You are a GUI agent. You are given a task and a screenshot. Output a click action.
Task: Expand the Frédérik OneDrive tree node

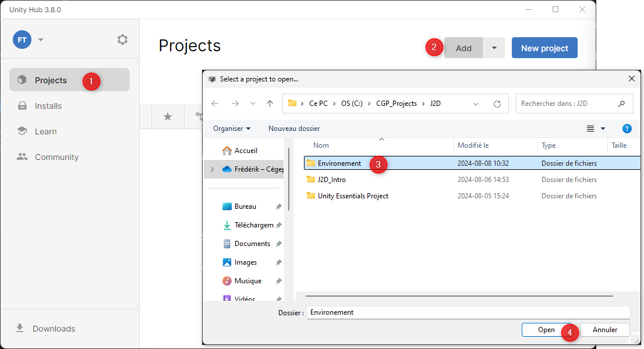tap(212, 169)
